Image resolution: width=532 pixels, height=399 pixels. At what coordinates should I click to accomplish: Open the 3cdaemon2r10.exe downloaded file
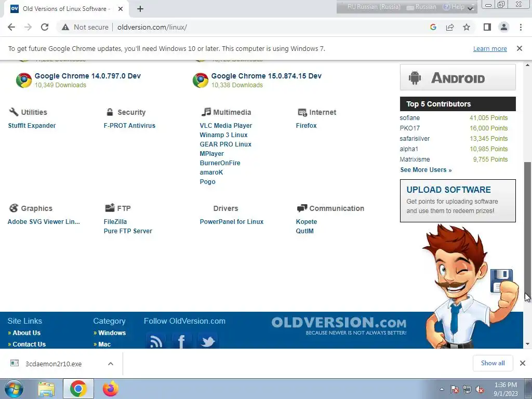click(54, 364)
